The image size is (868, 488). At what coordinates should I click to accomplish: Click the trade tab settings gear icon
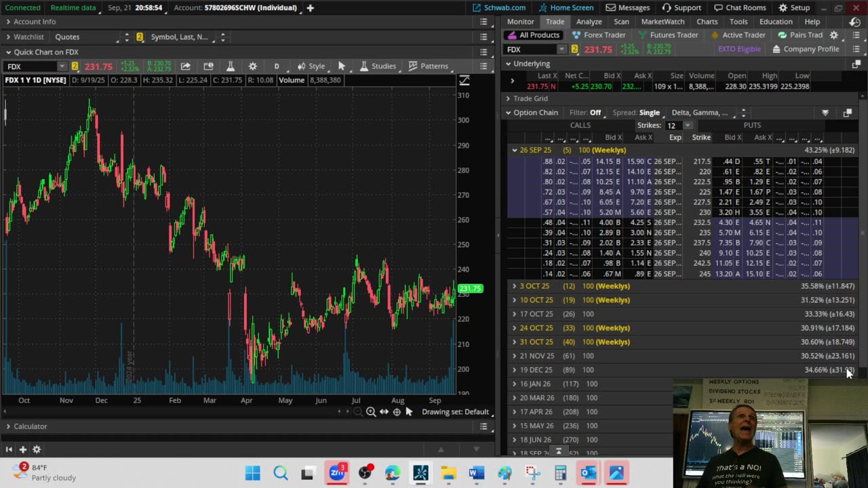[x=834, y=35]
